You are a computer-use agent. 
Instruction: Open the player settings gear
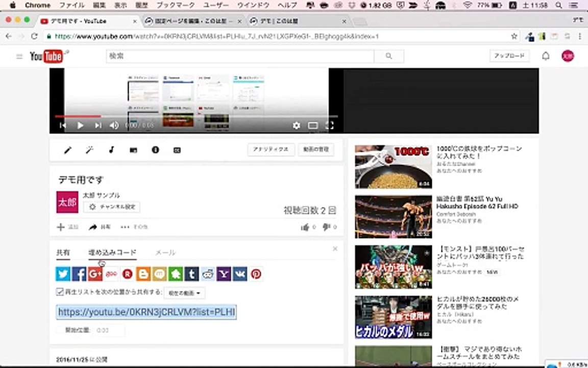(296, 125)
